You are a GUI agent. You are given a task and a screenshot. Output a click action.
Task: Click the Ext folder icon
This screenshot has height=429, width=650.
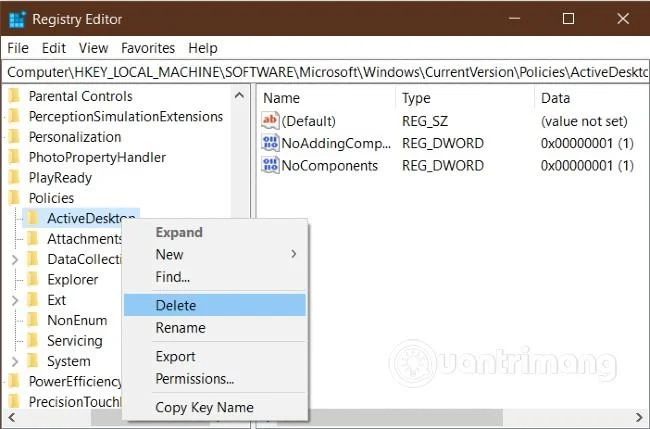33,300
